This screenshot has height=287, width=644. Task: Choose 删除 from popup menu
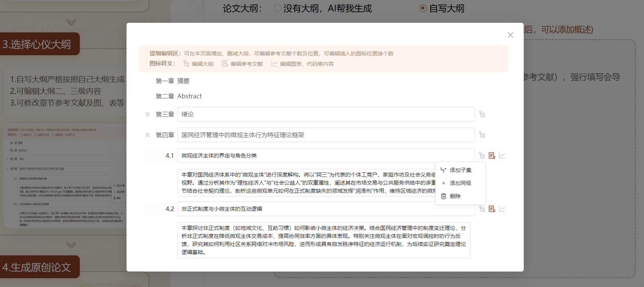point(460,196)
